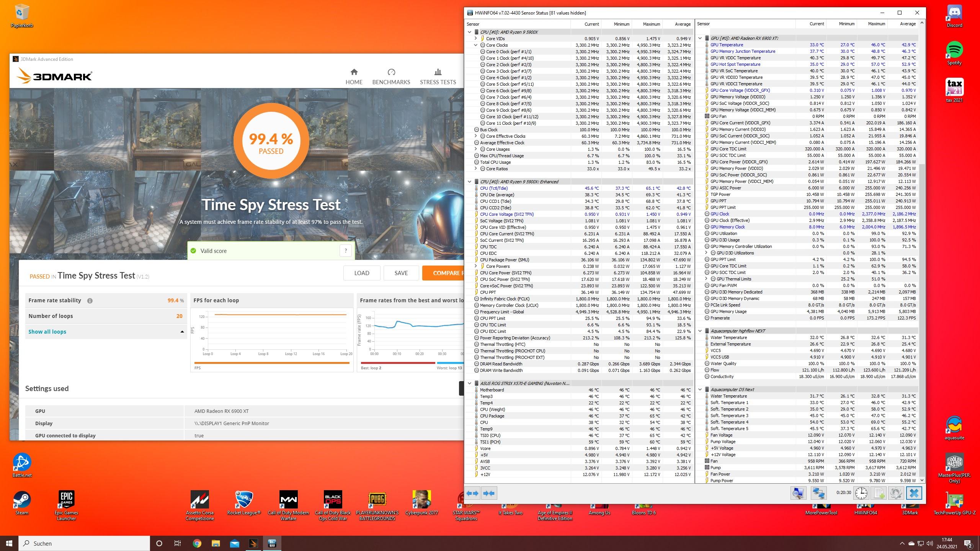Reset HWiNFO min/max via clock icon
This screenshot has width=980, height=551.
coord(861,493)
